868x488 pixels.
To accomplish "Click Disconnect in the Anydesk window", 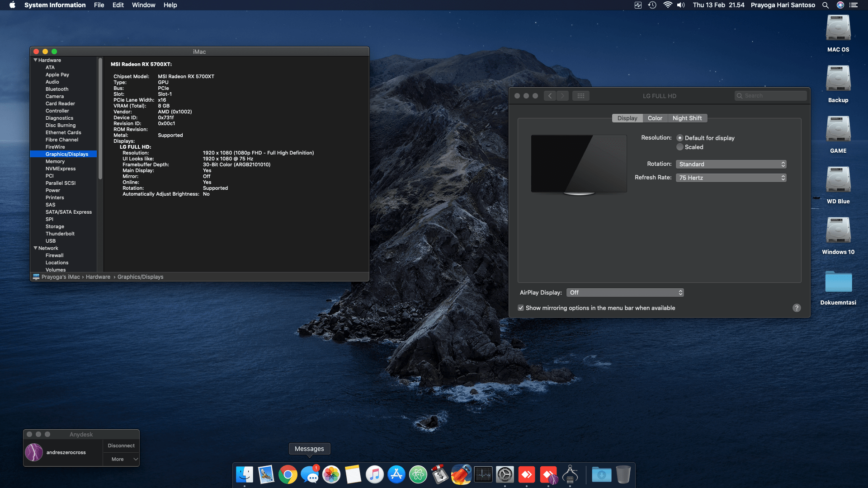I will (x=121, y=446).
